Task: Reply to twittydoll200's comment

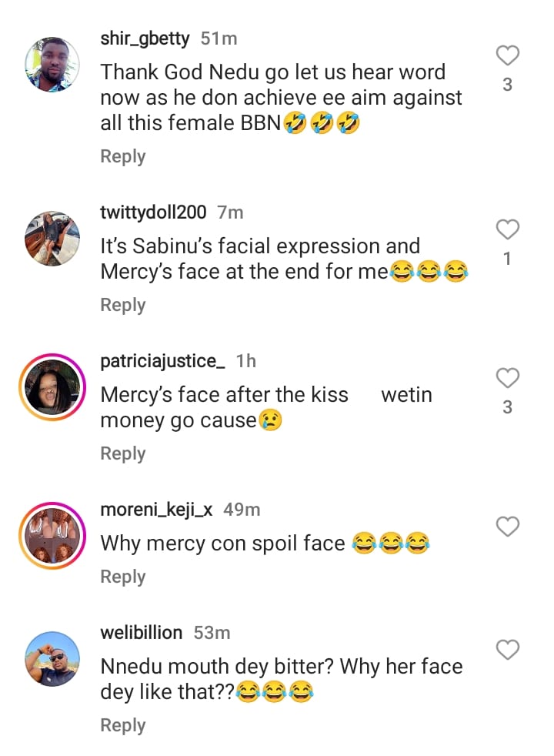Action: click(123, 305)
